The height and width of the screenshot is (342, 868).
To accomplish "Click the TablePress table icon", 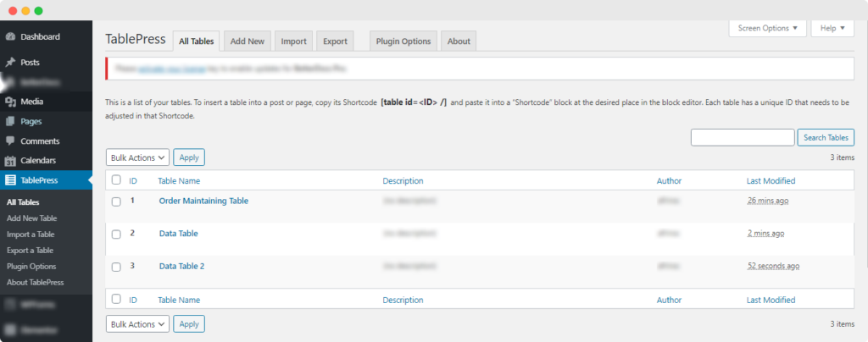I will (10, 180).
